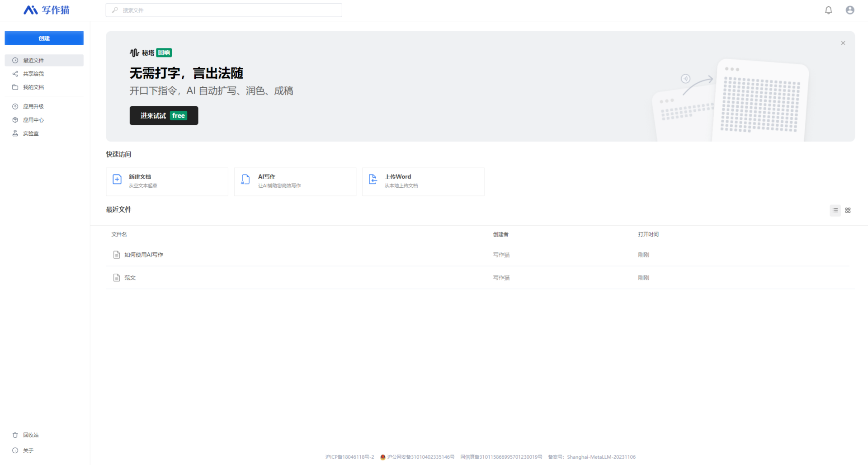Click the 网信算备 registration number
This screenshot has height=465, width=868.
click(501, 457)
